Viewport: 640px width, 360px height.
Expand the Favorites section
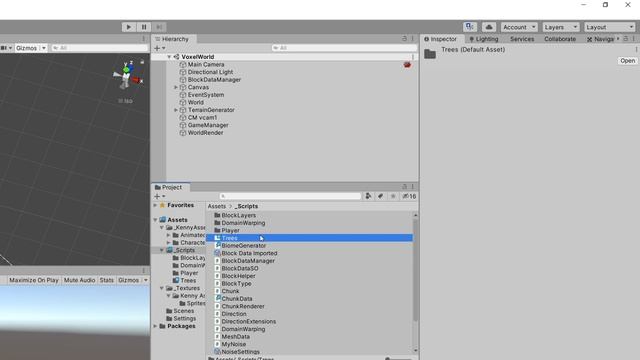[x=155, y=205]
